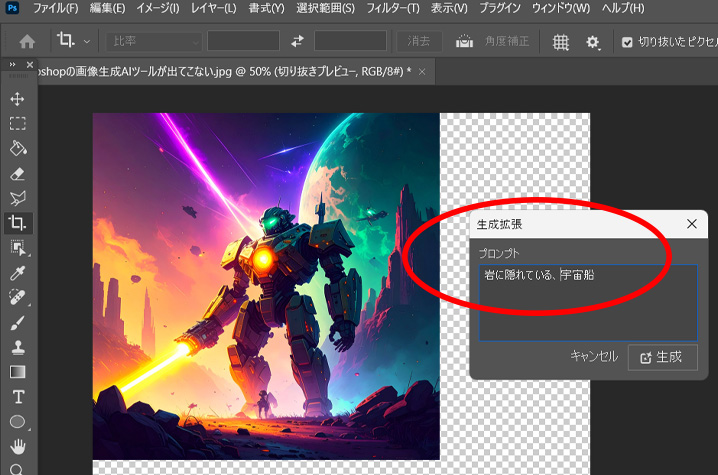Screen dimensions: 718x475
Task: Select the Rectangular Marquee tool
Action: coord(17,124)
